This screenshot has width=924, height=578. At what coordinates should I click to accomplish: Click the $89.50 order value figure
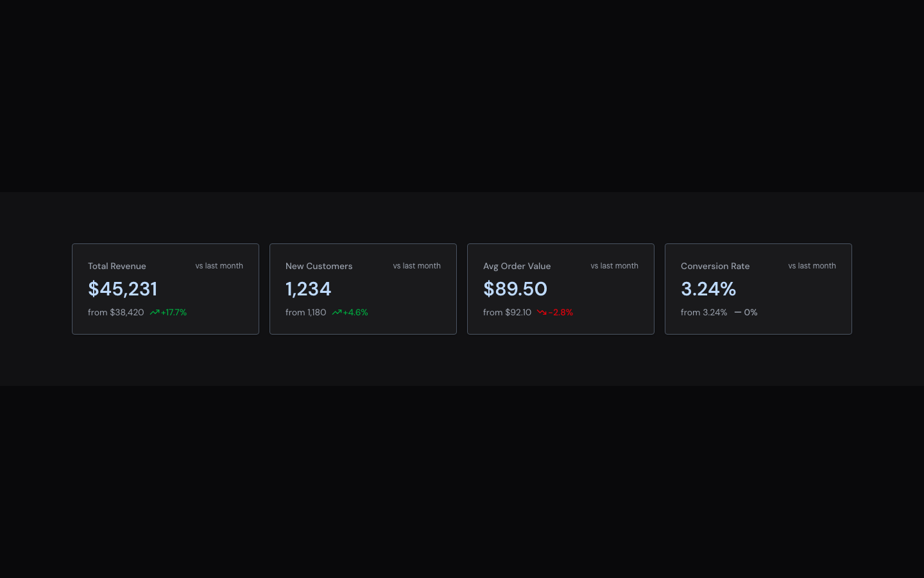point(515,289)
